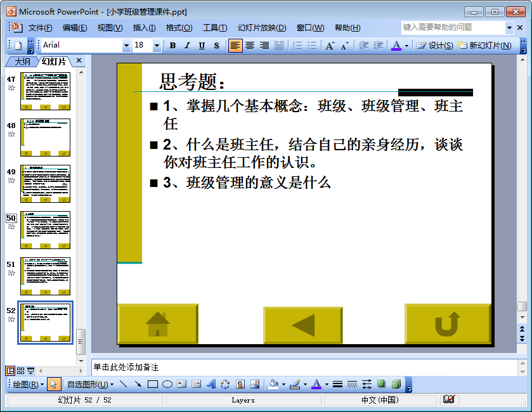Screen dimensions: 532x412
Task: Open the 幻灯片放映(D) menu
Action: click(262, 28)
